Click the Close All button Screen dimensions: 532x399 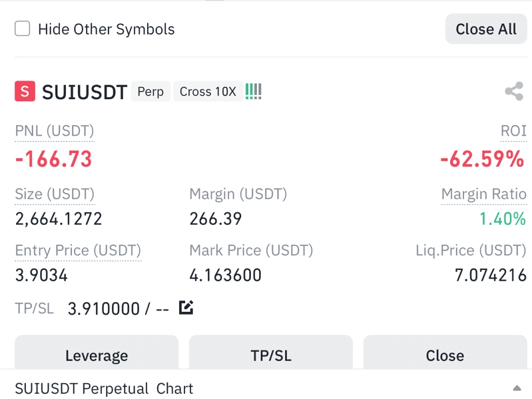(x=486, y=29)
